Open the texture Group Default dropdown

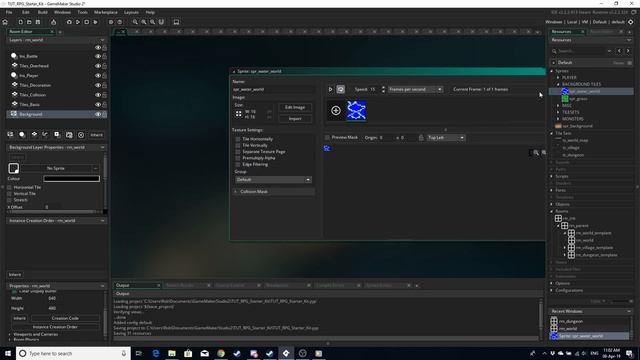[273, 180]
